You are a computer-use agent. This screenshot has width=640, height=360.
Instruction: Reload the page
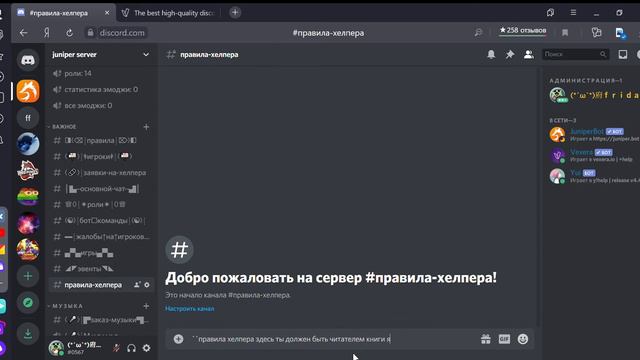(69, 33)
